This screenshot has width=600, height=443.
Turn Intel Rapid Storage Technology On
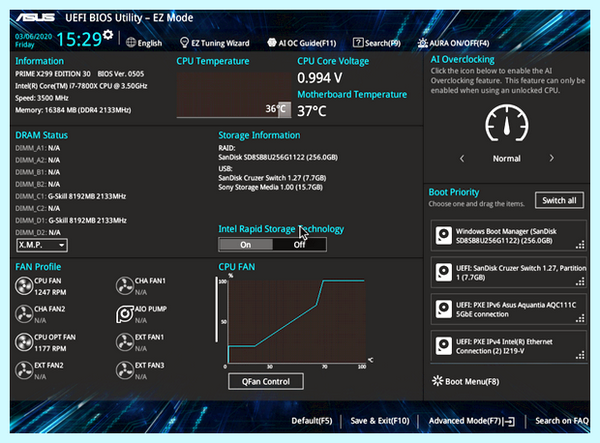tap(246, 244)
